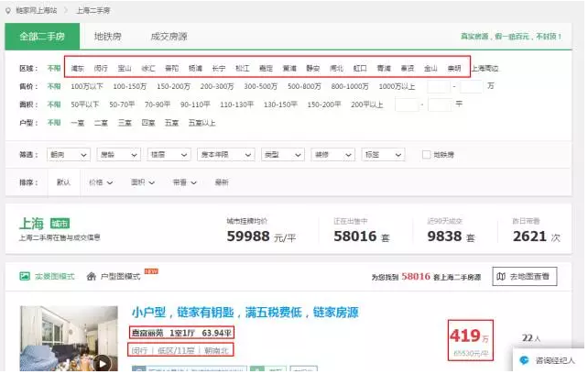Expand the 价格 sort option

[101, 182]
